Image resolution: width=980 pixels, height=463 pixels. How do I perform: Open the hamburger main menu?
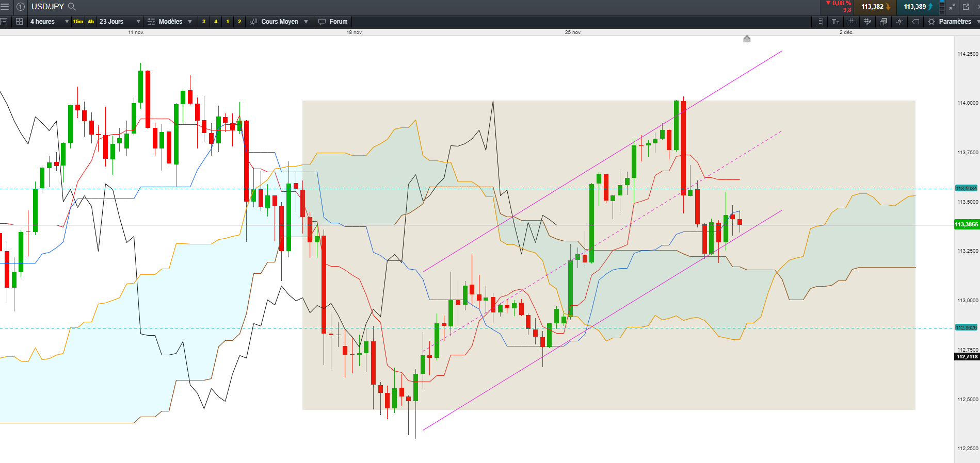[x=5, y=7]
